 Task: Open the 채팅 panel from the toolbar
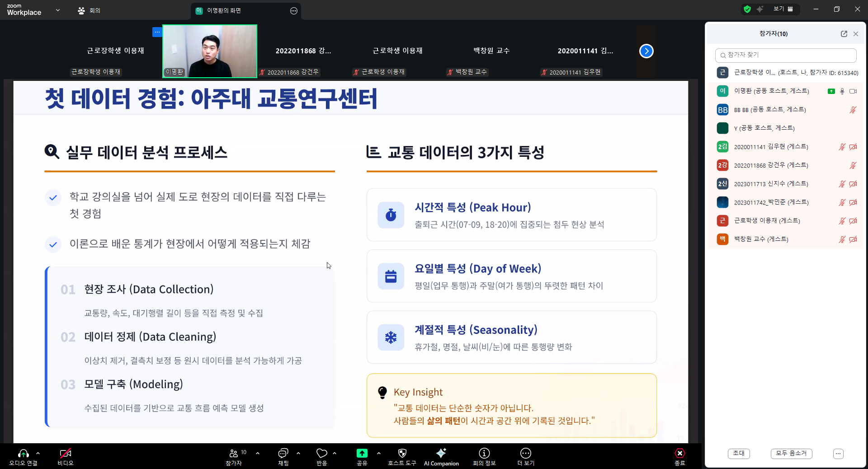(283, 456)
